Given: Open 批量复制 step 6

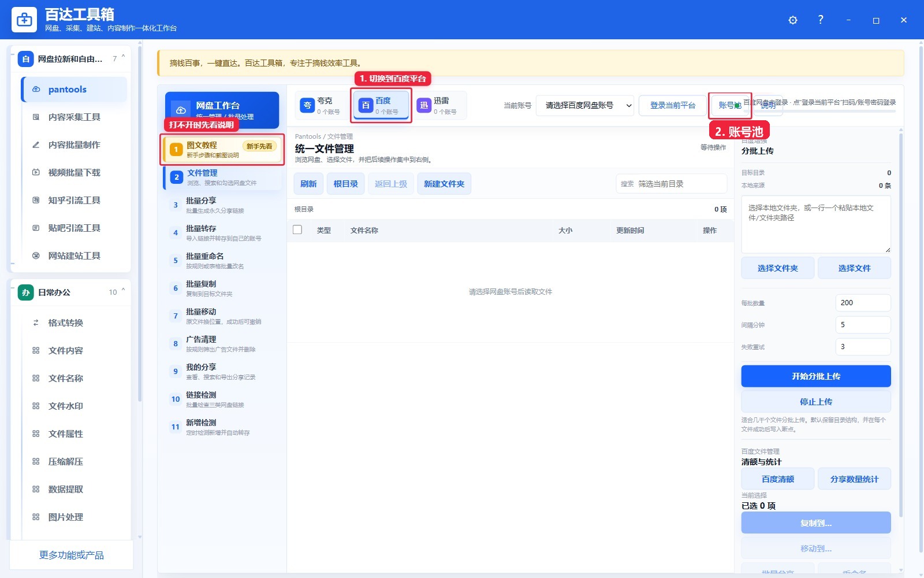Looking at the screenshot, I should pos(223,288).
